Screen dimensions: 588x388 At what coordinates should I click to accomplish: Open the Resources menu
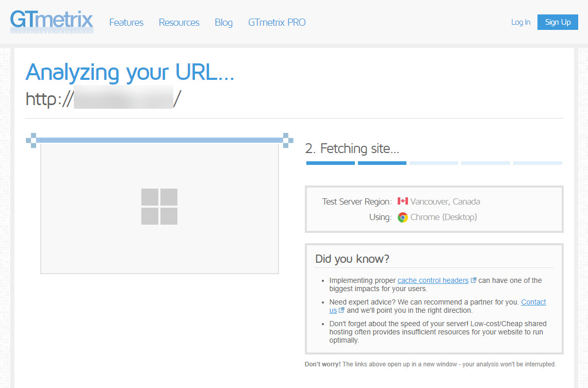coord(178,22)
